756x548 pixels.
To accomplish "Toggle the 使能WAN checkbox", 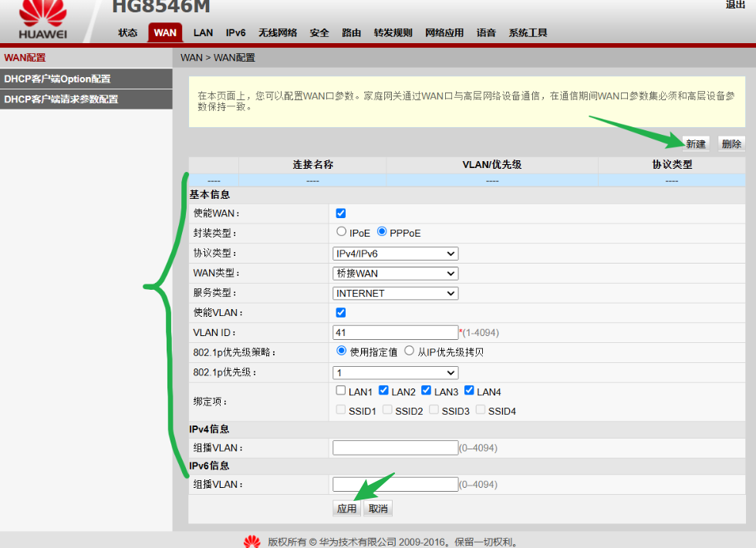I will 341,213.
